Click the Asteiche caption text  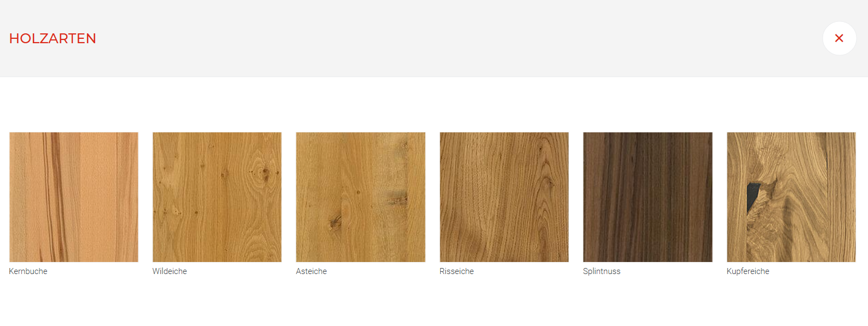311,271
